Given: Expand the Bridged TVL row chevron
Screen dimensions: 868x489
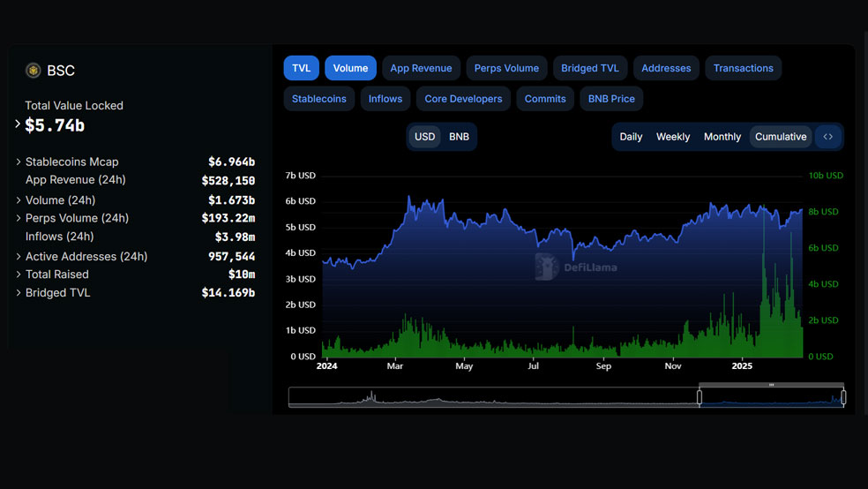Looking at the screenshot, I should [x=19, y=292].
